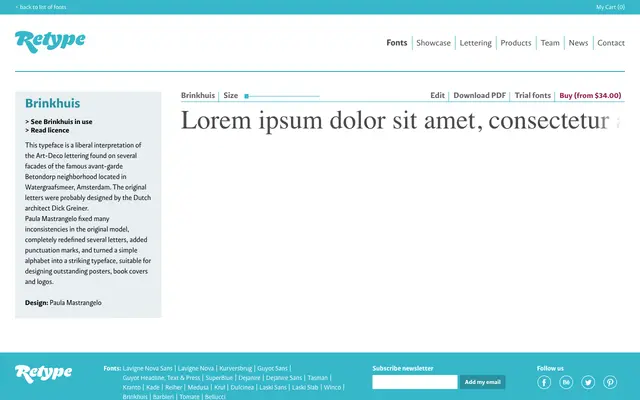Image resolution: width=640 pixels, height=400 pixels.
Task: Open the Facebook icon under Follow us
Action: coord(544,382)
